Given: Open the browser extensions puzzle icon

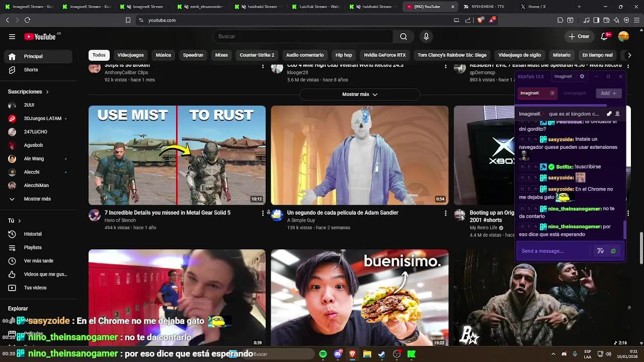Looking at the screenshot, I should point(560,20).
